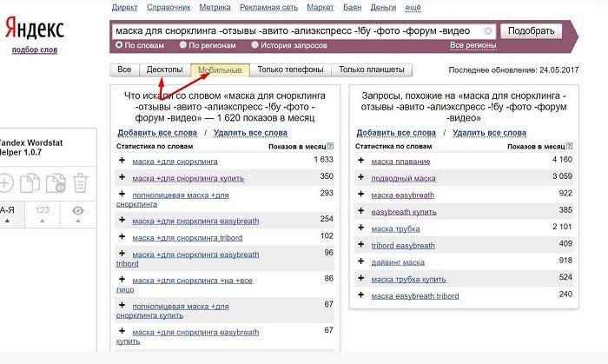The image size is (608, 364).
Task: Open Деньги in top navigation
Action: pos(383,7)
